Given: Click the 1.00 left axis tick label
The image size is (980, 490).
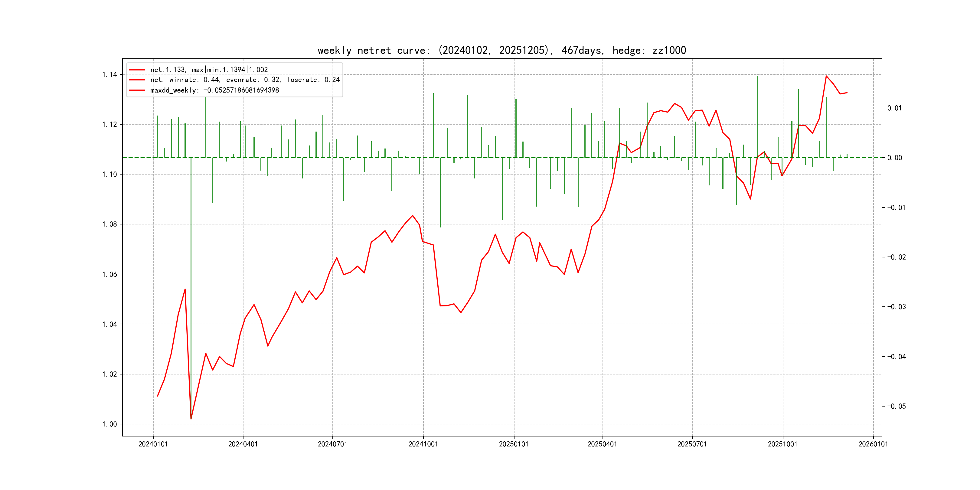Looking at the screenshot, I should tap(109, 424).
